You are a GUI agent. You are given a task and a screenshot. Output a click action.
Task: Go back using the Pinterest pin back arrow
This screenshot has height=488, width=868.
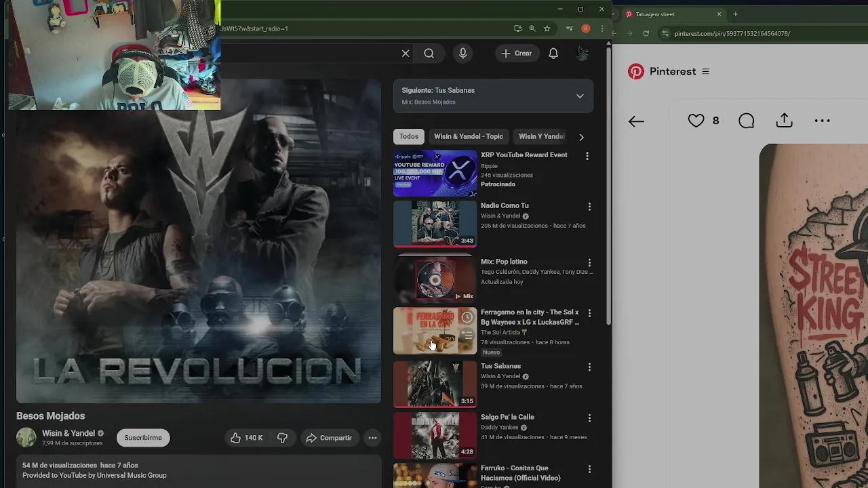(636, 121)
